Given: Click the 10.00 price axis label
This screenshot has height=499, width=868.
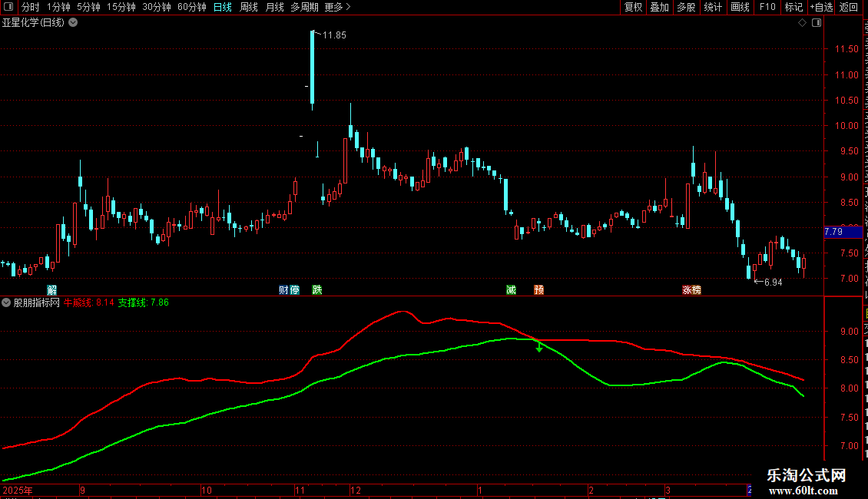Looking at the screenshot, I should coord(846,126).
